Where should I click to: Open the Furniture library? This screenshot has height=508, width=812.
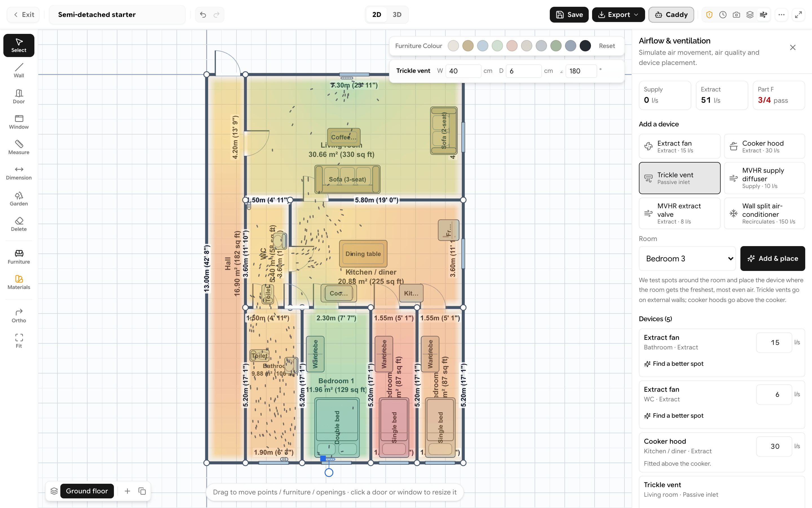click(x=19, y=257)
